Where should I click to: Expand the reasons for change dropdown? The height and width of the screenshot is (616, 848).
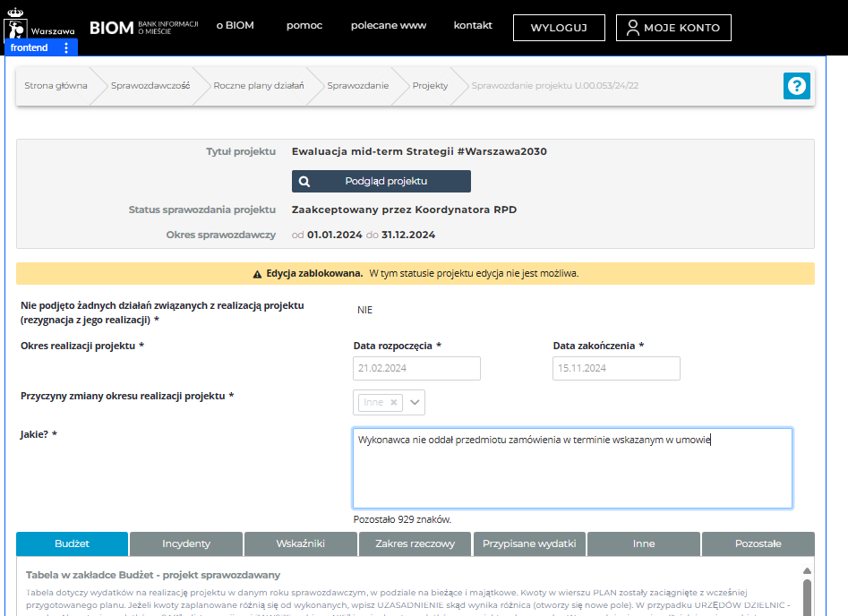[415, 403]
